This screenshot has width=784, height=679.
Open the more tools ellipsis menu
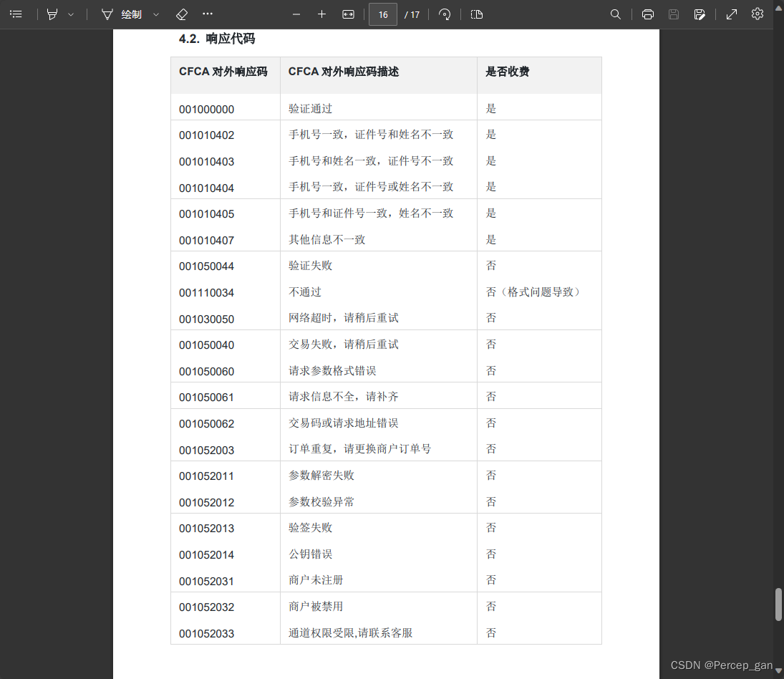(208, 14)
